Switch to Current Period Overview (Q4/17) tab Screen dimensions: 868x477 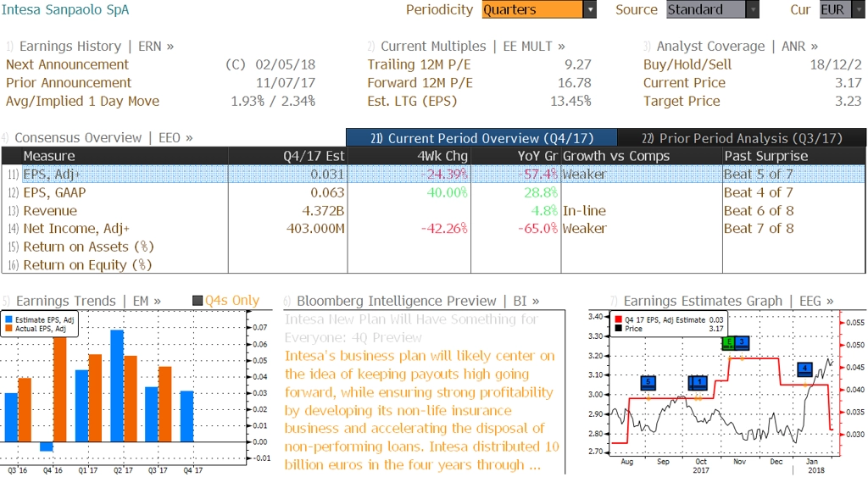tap(481, 138)
